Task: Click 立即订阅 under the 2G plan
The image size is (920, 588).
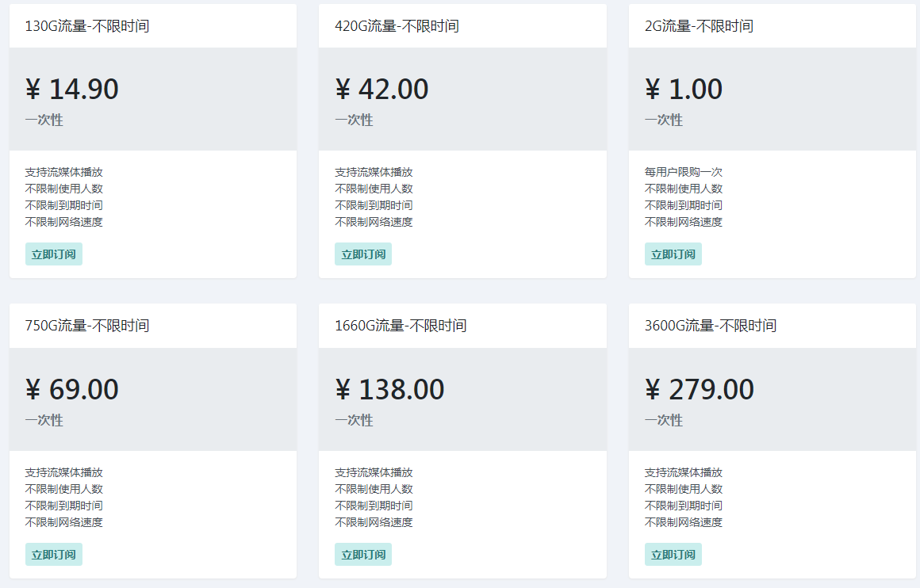Action: 673,254
